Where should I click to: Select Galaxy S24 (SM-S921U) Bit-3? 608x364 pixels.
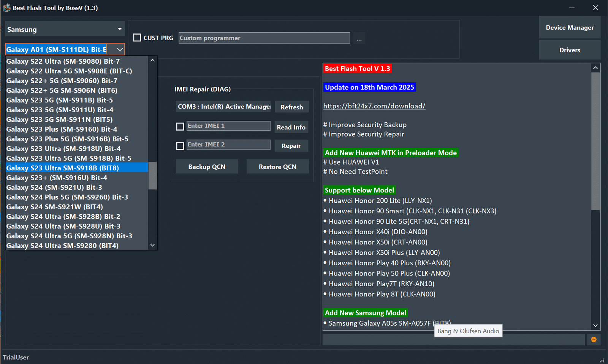(77, 187)
